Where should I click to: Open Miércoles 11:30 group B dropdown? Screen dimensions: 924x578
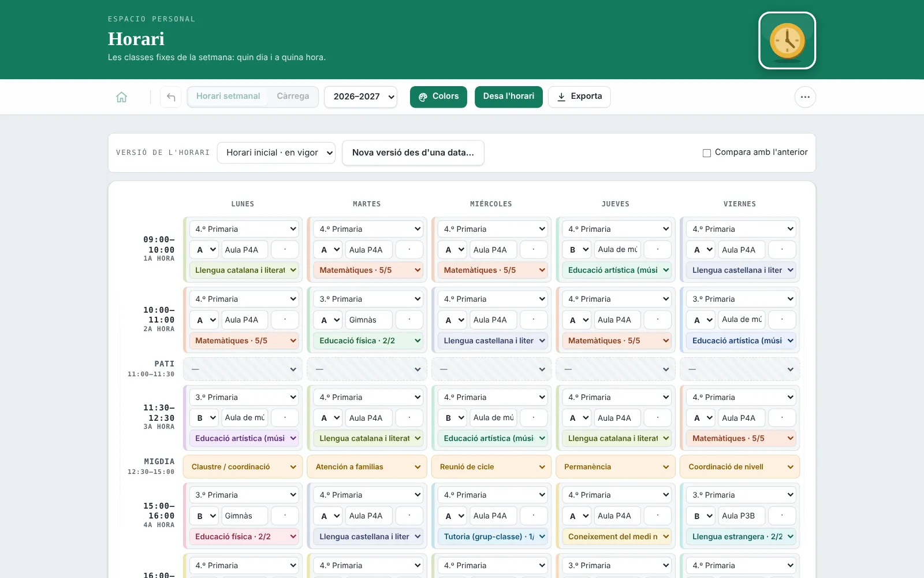(x=453, y=418)
